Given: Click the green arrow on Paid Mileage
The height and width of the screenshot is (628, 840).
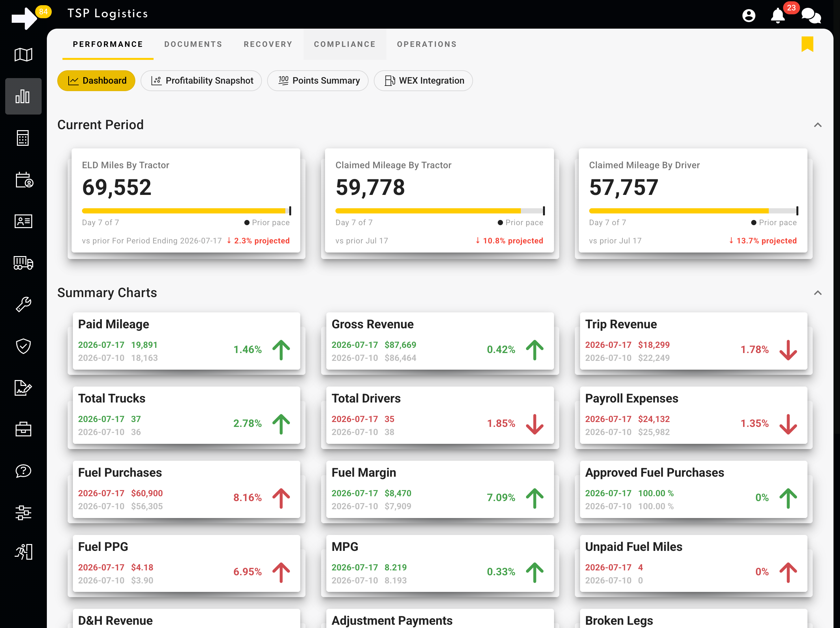Looking at the screenshot, I should (281, 349).
